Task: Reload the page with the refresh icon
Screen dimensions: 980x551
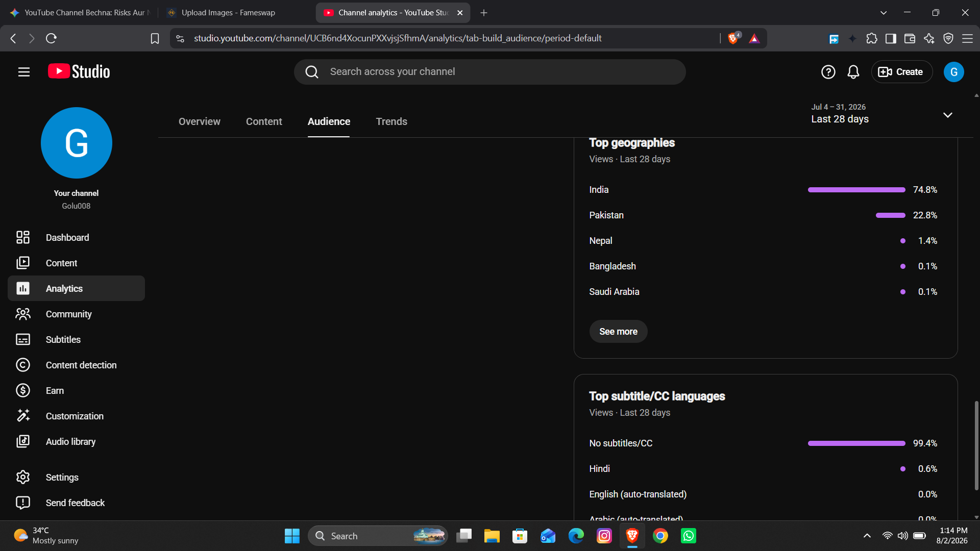Action: [51, 38]
